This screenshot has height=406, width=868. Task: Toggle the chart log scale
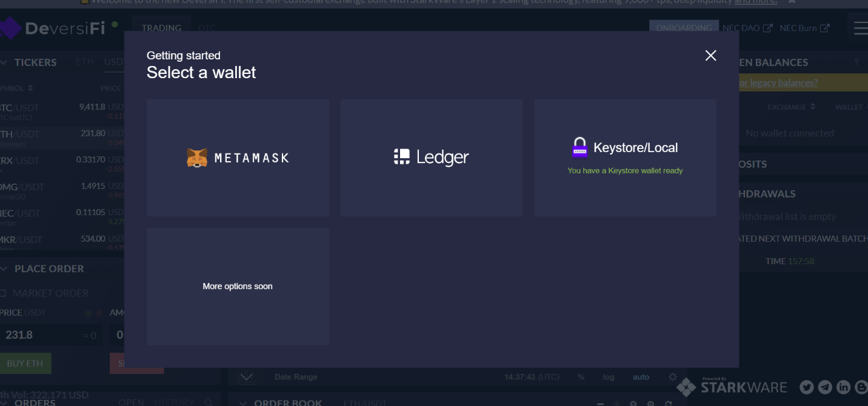point(609,377)
